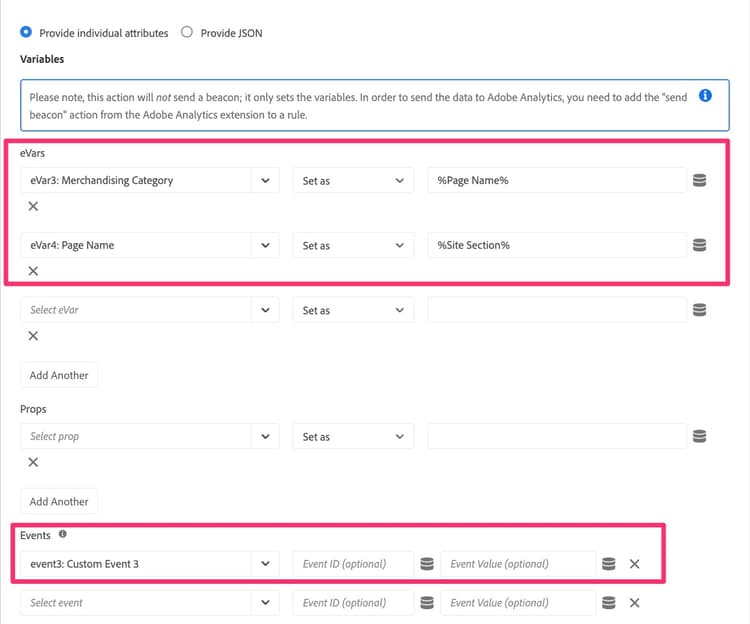The height and width of the screenshot is (624, 750).
Task: Click Add Another button under Props
Action: tap(59, 501)
